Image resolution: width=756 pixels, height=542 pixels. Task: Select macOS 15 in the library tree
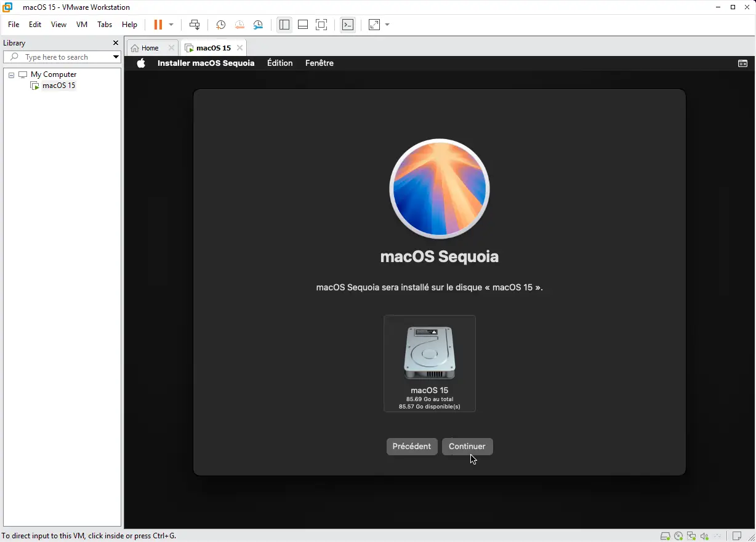pos(58,86)
